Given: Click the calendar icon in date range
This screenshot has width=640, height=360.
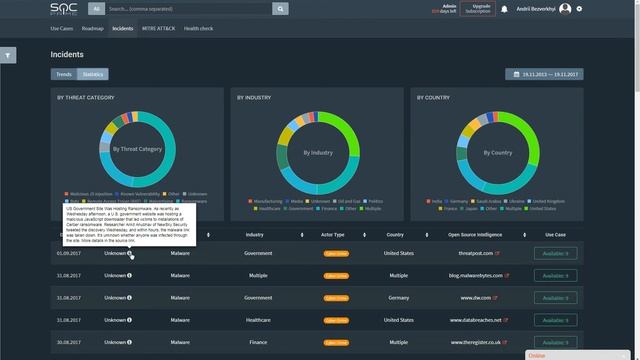Looking at the screenshot, I should pyautogui.click(x=516, y=74).
